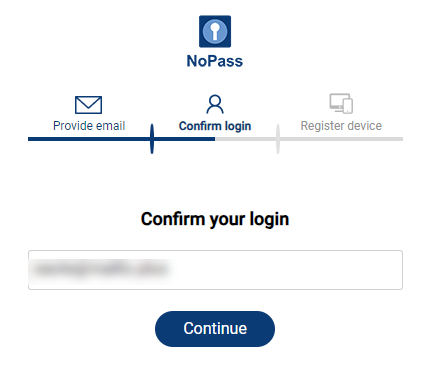Screen dimensions: 437x366
Task: Open the Provide email step label
Action: 89,126
